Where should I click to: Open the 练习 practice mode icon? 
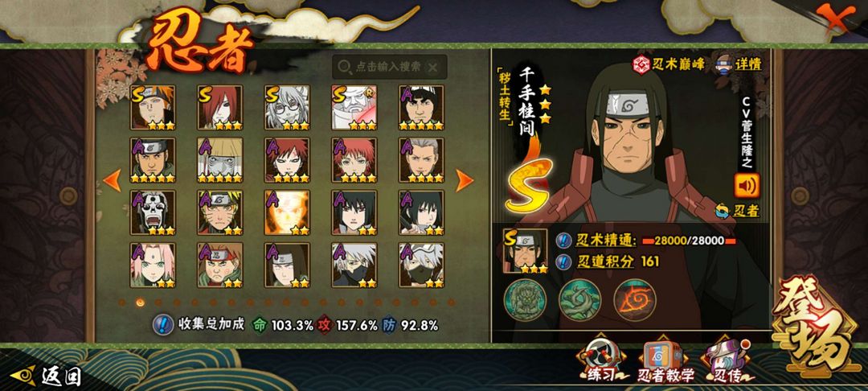(601, 361)
